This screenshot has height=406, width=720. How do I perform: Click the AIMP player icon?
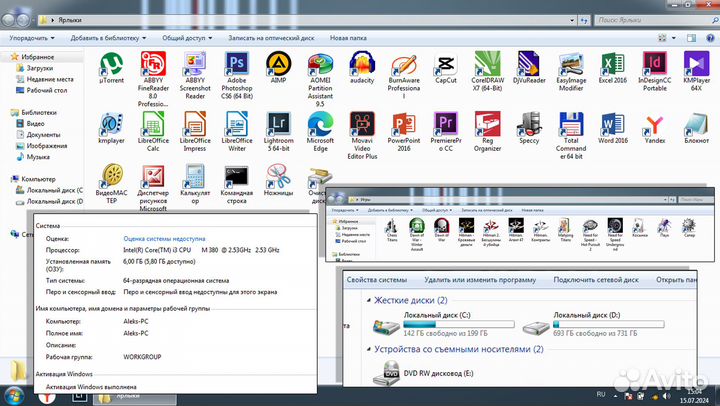[x=278, y=68]
